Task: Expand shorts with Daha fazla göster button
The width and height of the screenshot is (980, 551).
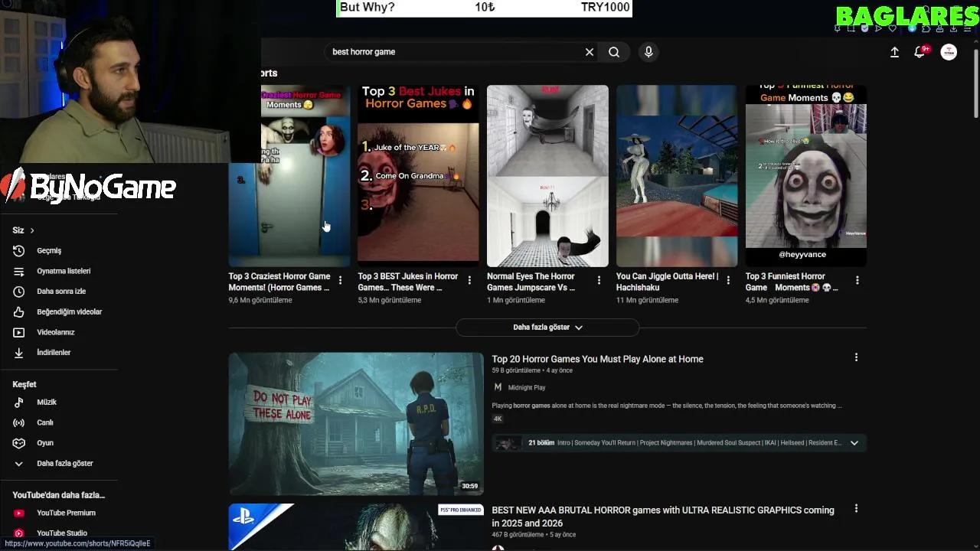Action: click(547, 328)
